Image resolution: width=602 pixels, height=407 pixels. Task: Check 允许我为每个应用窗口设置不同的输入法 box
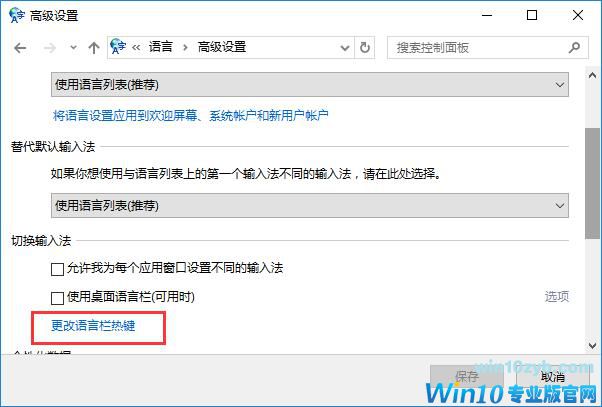pyautogui.click(x=57, y=269)
